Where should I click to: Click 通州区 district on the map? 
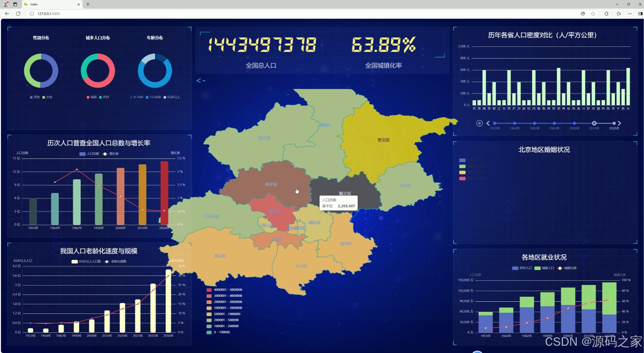pos(346,244)
